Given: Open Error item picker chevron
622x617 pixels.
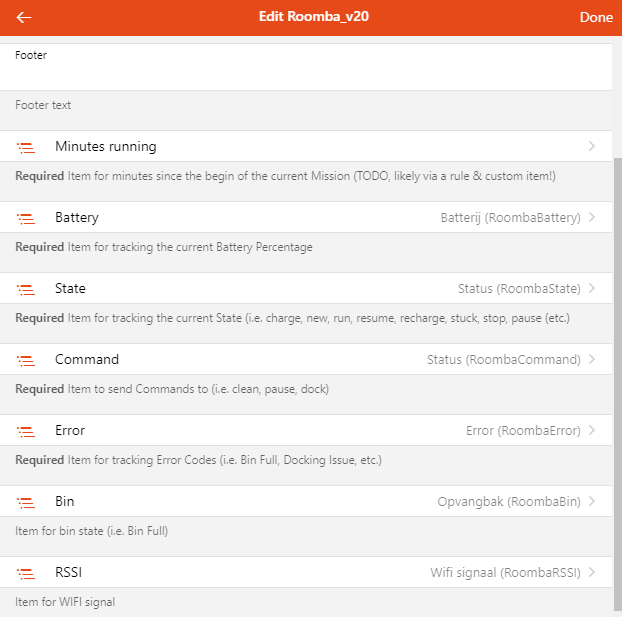Looking at the screenshot, I should (x=592, y=430).
